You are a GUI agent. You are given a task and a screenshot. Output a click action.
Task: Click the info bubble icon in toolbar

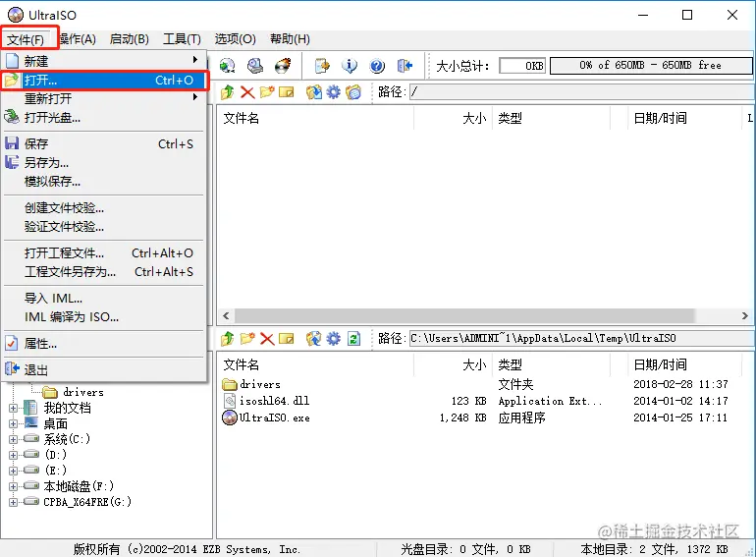coord(350,65)
